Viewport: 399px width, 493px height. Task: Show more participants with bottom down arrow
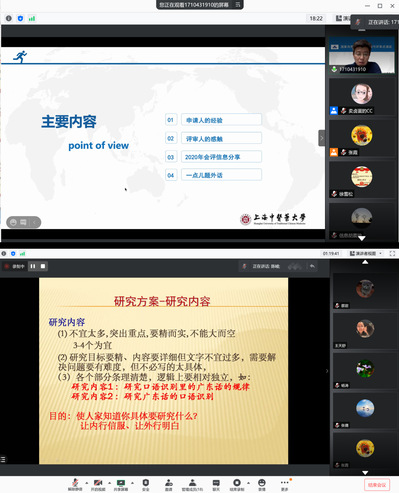[x=365, y=472]
